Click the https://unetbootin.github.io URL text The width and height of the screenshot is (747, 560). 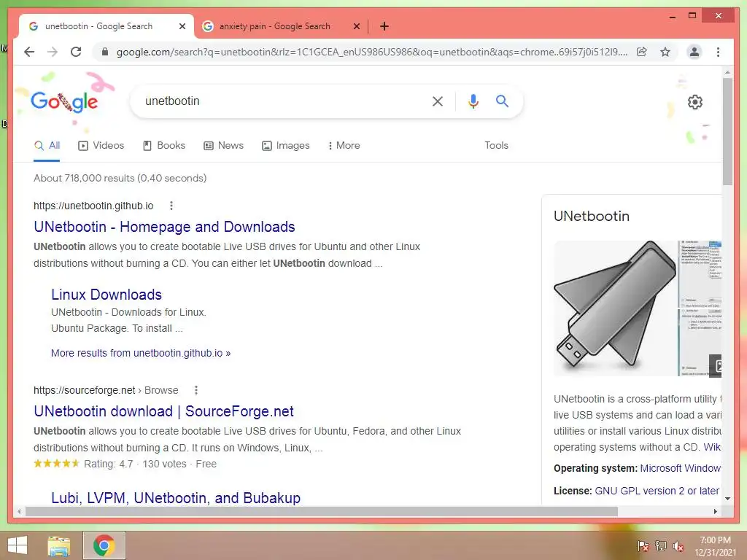(93, 206)
